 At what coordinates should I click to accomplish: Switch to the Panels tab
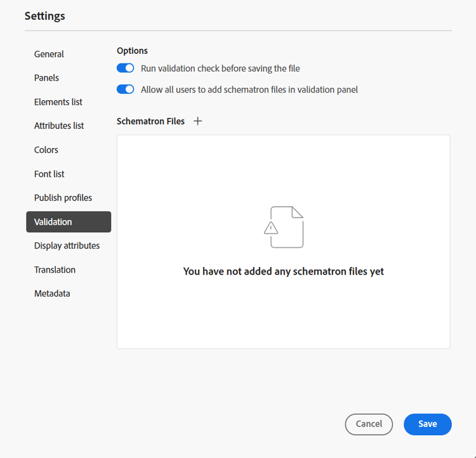click(46, 78)
